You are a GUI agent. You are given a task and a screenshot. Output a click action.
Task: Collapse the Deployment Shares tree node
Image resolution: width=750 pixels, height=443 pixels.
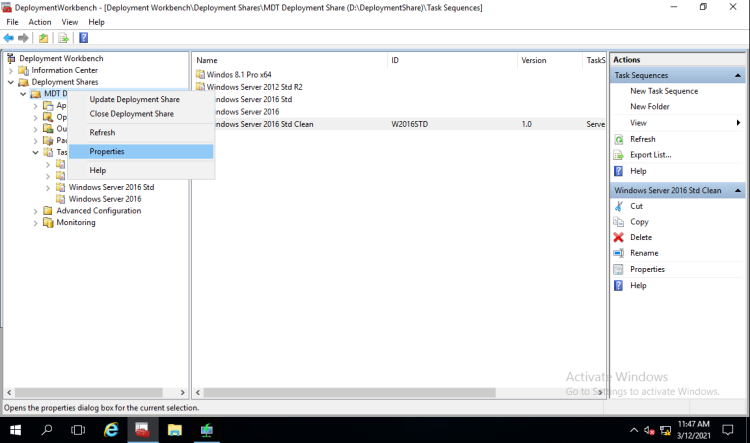click(x=11, y=83)
